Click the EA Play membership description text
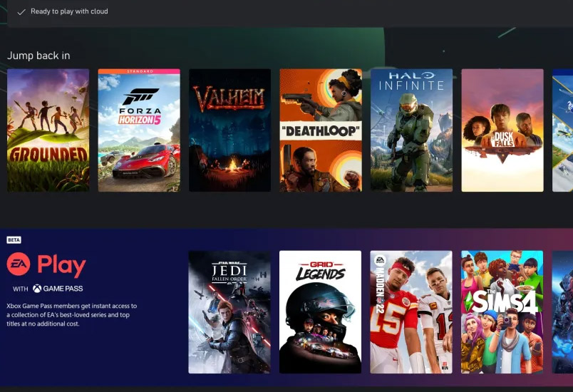 pyautogui.click(x=71, y=314)
